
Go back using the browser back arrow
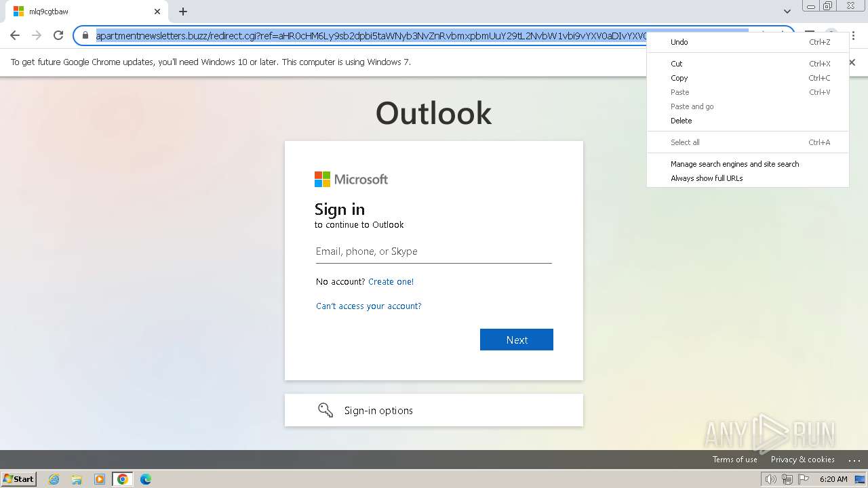click(15, 35)
